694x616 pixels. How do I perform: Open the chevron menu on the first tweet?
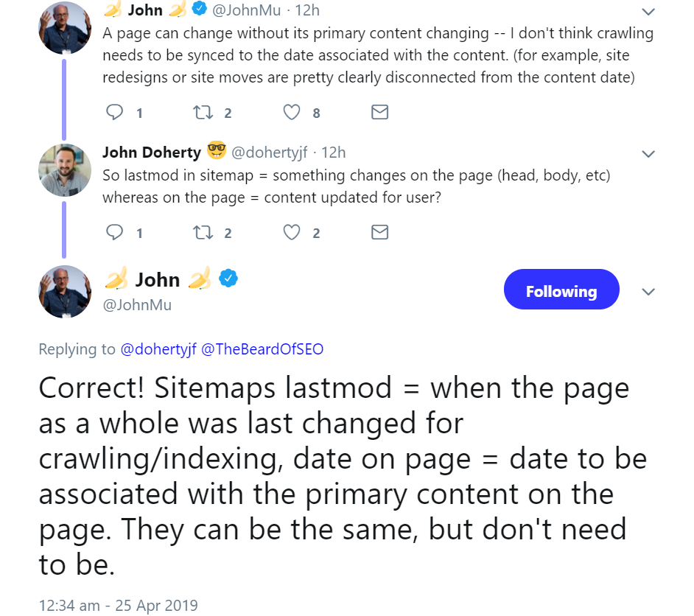tap(648, 11)
